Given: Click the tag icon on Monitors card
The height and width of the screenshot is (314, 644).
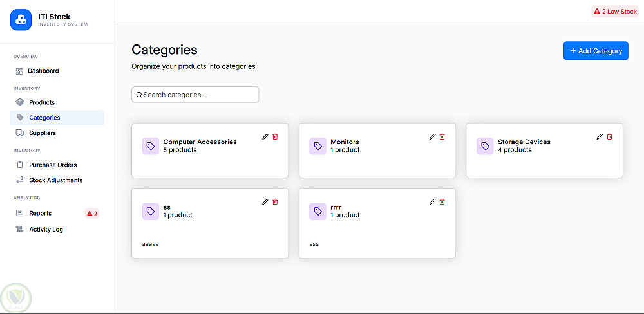Looking at the screenshot, I should click(317, 146).
